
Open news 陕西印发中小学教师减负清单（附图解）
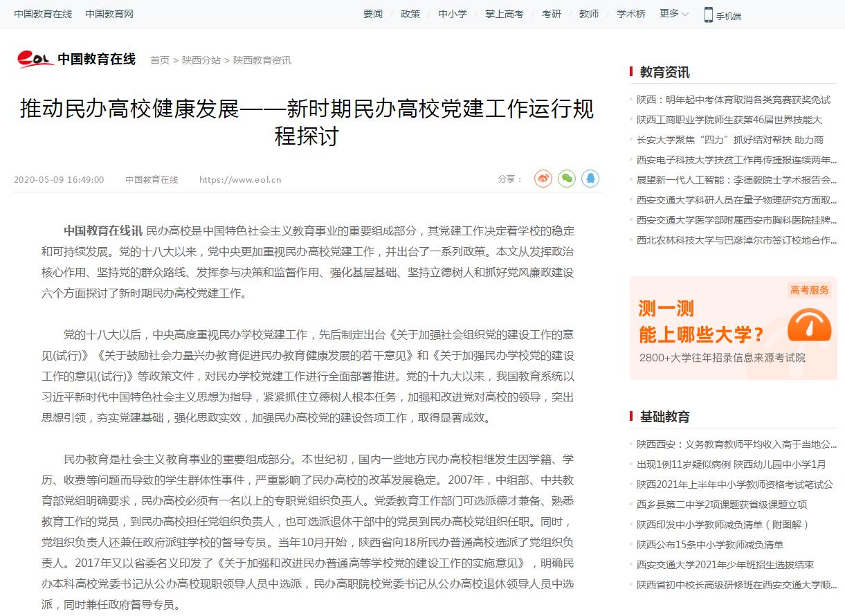point(723,525)
